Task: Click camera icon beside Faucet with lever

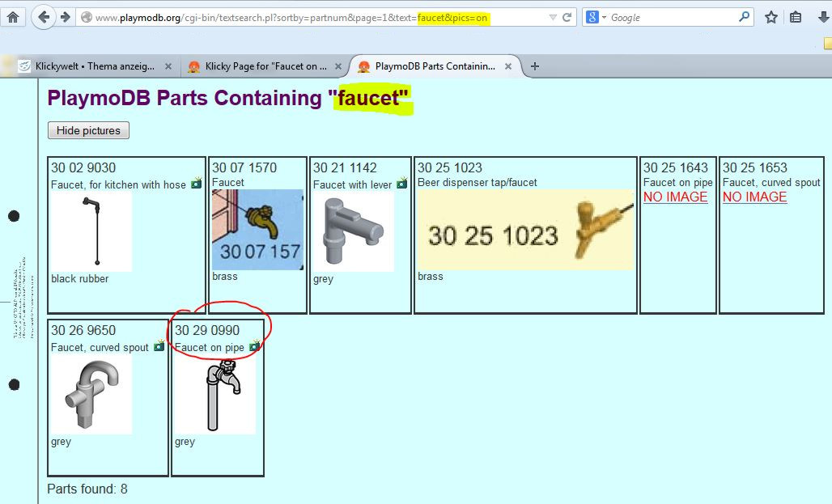Action: click(401, 184)
